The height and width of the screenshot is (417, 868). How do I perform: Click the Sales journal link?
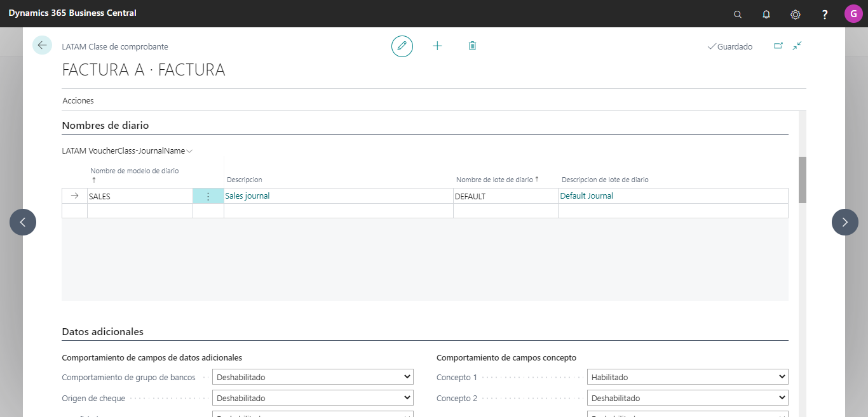click(x=248, y=196)
